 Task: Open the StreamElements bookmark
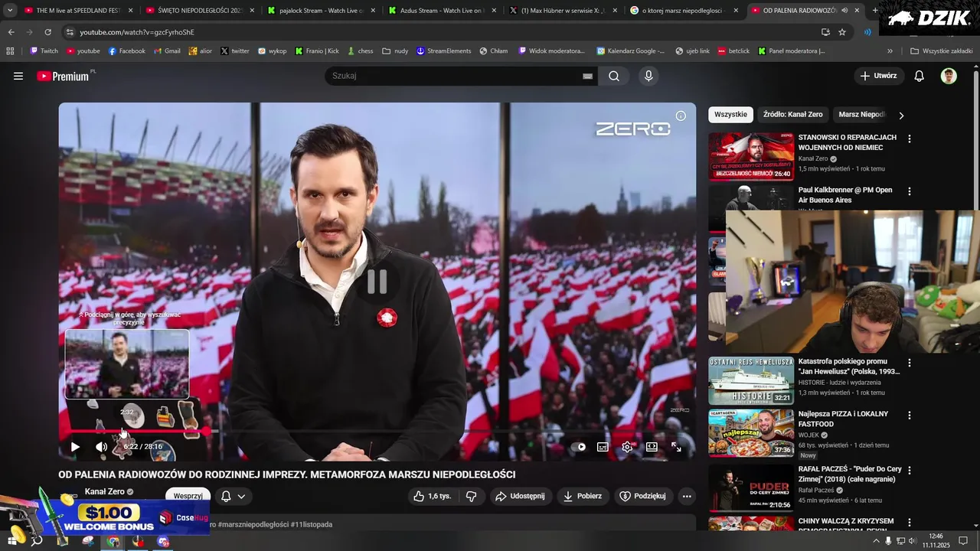tap(443, 51)
